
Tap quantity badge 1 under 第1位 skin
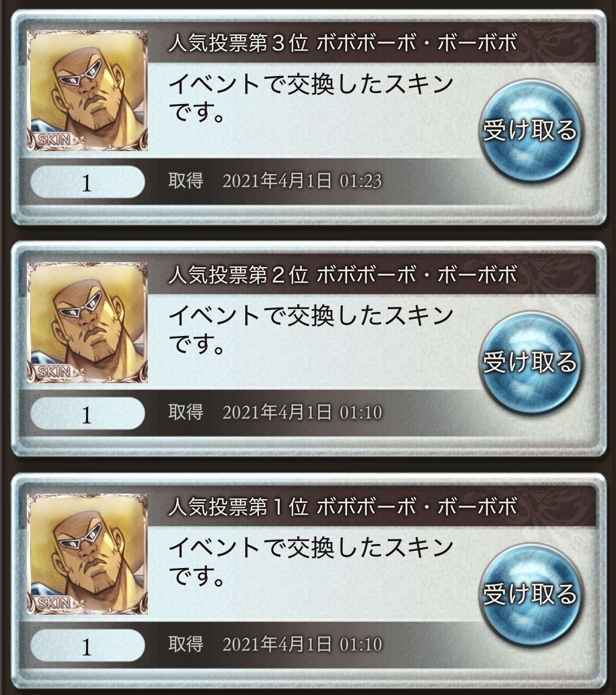coord(88,646)
